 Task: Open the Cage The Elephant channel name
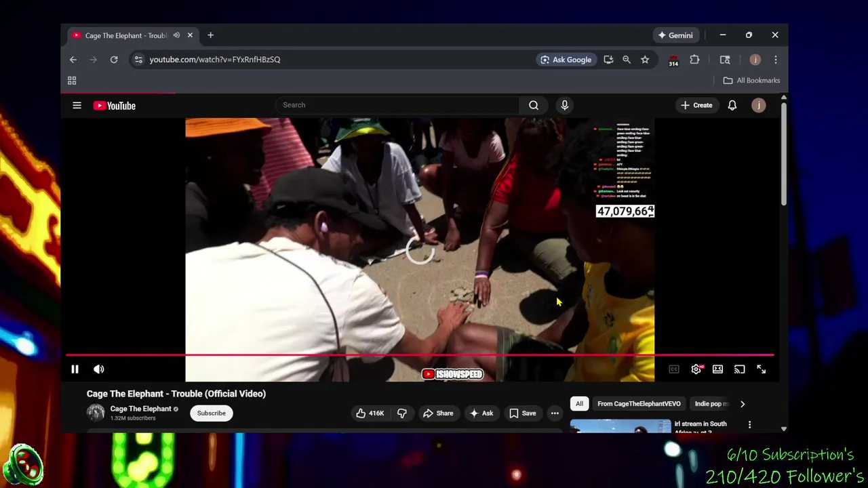click(140, 409)
